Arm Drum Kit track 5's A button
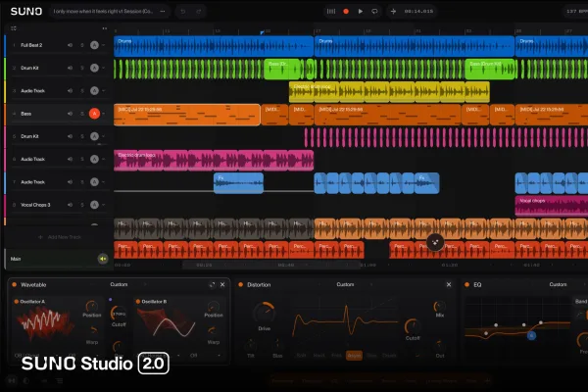 pos(94,136)
